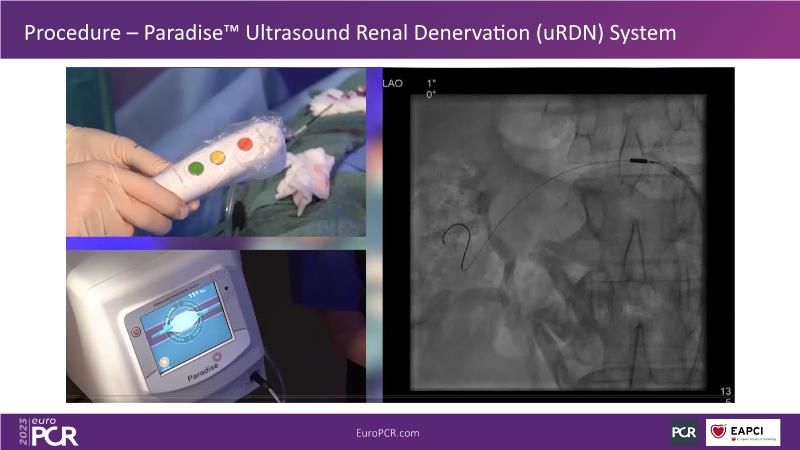Tap the red circular button on generator screen
The width and height of the screenshot is (800, 450).
pyautogui.click(x=136, y=331)
